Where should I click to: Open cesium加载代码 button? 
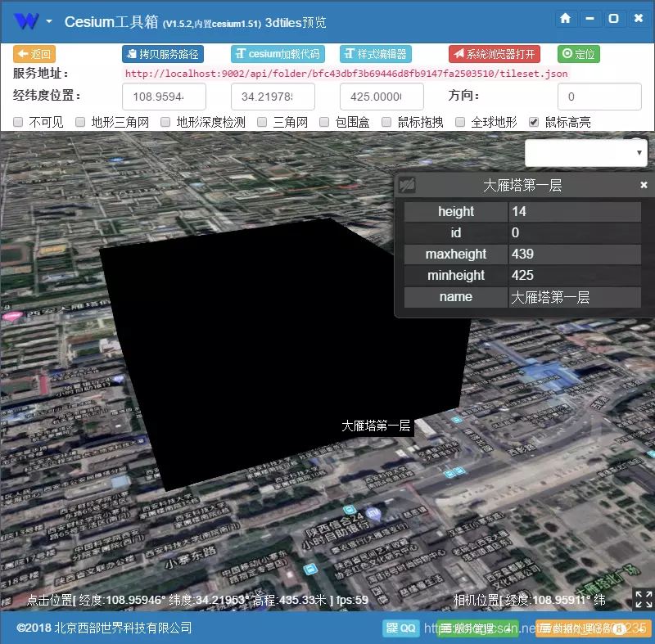coord(278,54)
